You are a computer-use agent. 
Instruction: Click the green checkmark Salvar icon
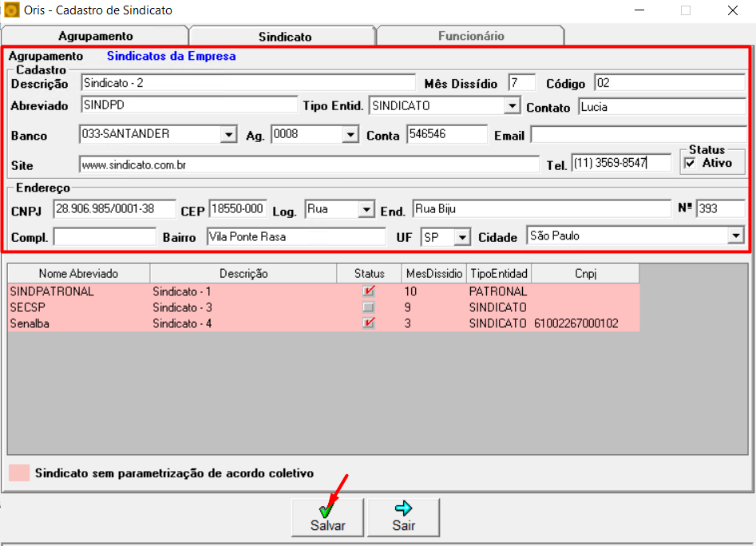[327, 509]
